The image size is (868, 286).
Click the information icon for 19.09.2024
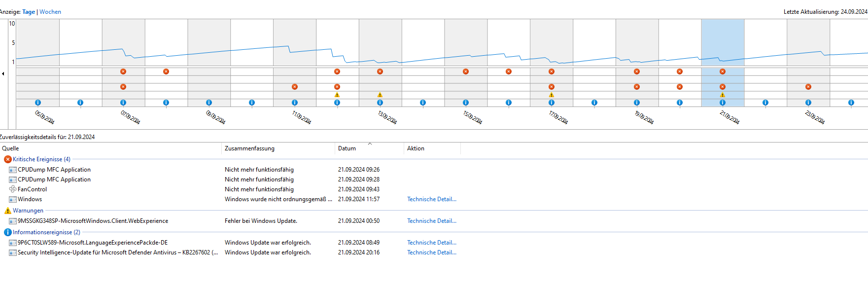(637, 103)
